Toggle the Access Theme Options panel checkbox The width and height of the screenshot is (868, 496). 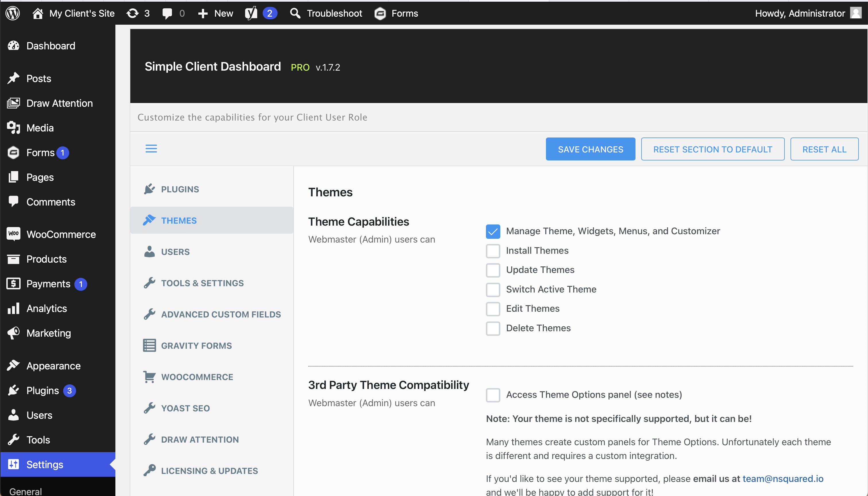click(x=494, y=394)
